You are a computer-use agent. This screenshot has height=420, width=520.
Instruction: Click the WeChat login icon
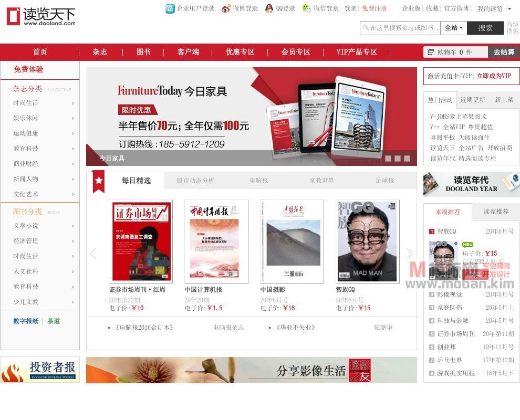tap(306, 8)
